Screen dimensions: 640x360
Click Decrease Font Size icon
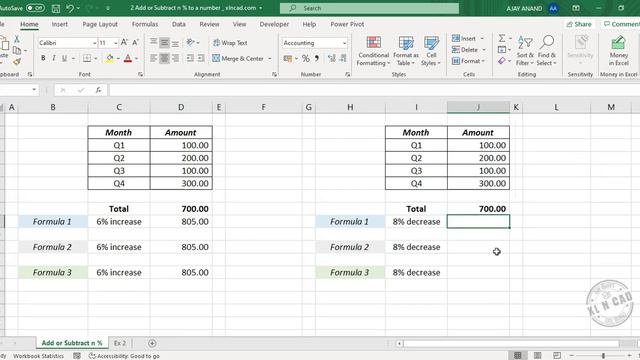point(136,42)
